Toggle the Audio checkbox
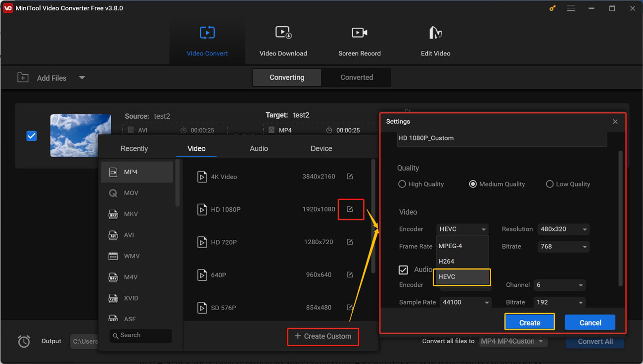 (403, 270)
